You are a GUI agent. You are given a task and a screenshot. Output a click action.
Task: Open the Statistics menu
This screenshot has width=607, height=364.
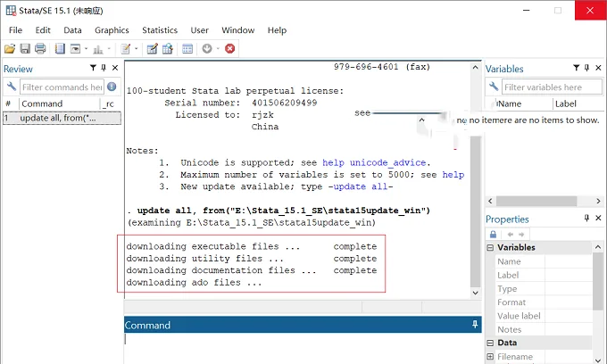pos(160,30)
